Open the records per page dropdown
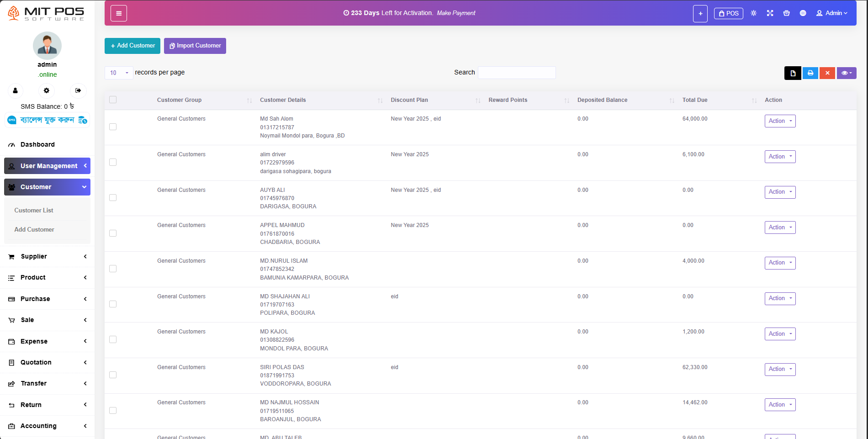The image size is (868, 439). coord(119,73)
